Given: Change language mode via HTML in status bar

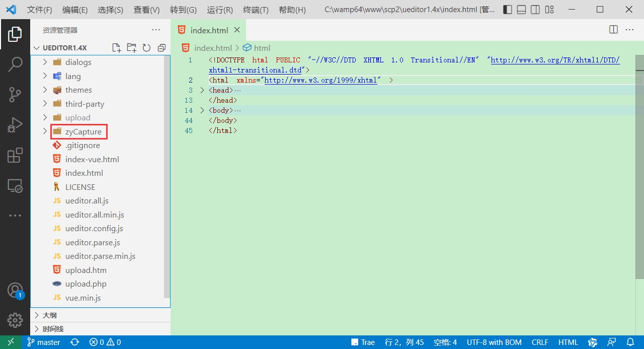Looking at the screenshot, I should pos(568,342).
